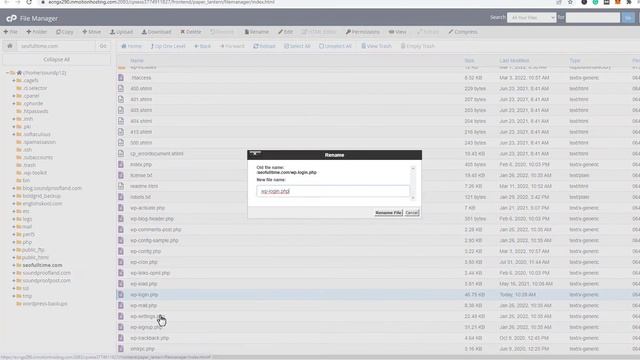Expand the .cpanel folder in tree
640x360 pixels.
pos(13,96)
